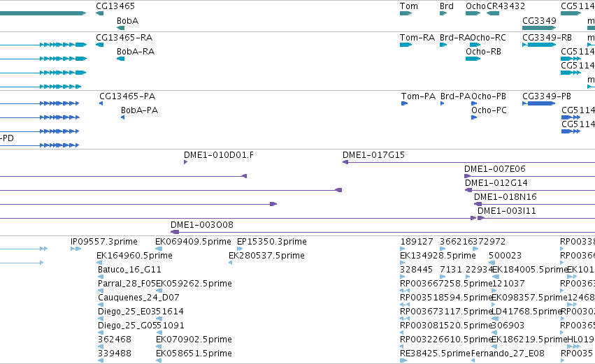Screen dimensions: 595x364
Task: Open the 328445 insertion label
Action: tap(416, 270)
